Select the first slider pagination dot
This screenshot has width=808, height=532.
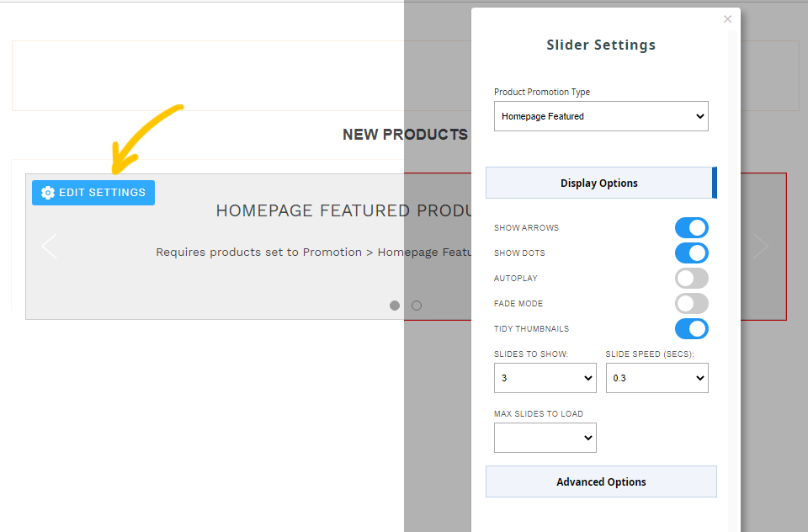(395, 306)
